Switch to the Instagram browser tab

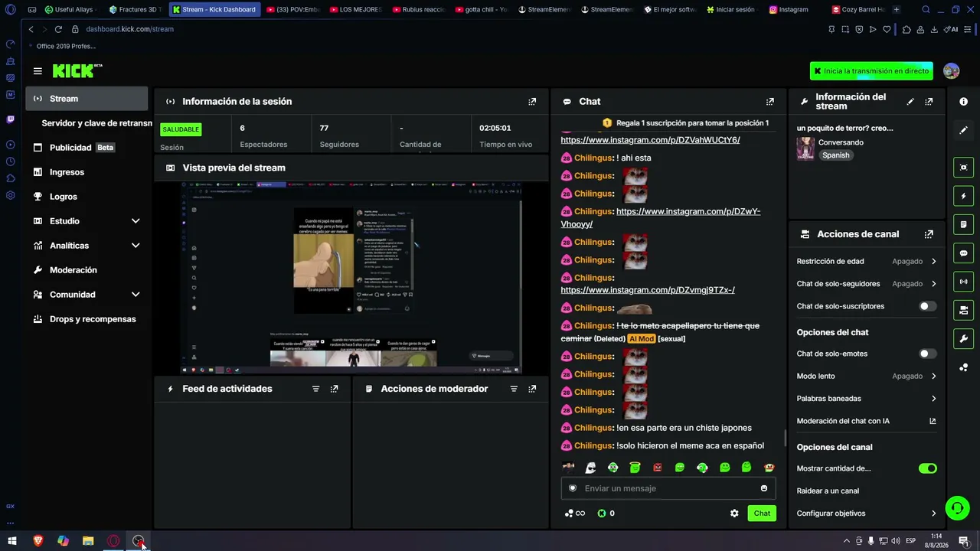(793, 10)
